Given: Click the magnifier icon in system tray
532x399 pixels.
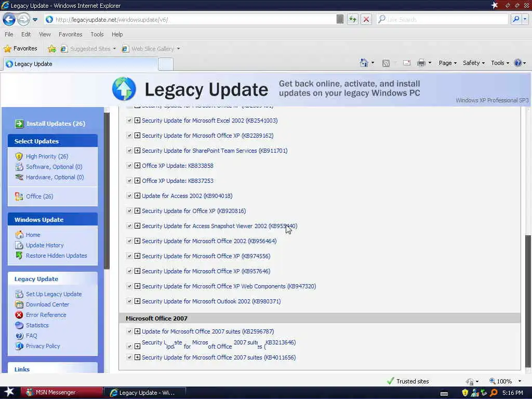Looking at the screenshot, I should [494, 393].
